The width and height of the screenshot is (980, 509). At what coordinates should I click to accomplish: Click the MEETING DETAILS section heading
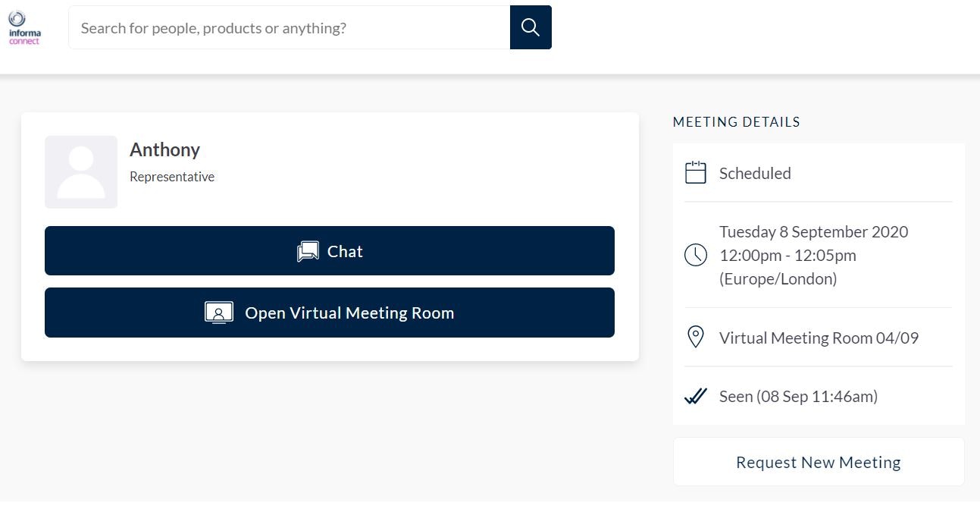737,122
